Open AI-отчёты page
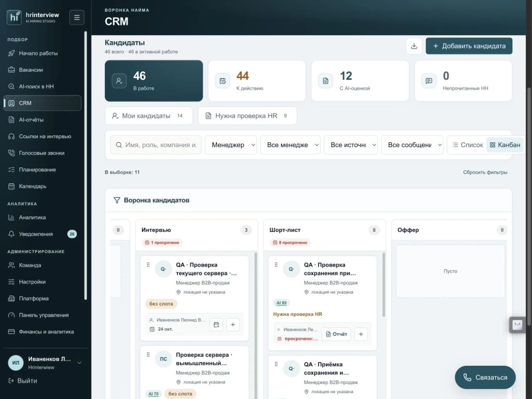 [x=42, y=120]
